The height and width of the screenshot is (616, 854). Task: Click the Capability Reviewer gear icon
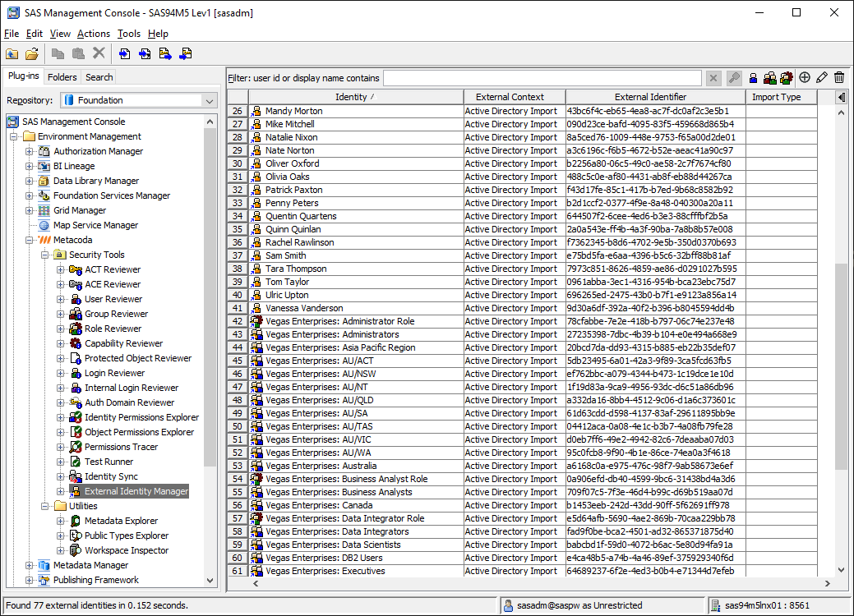click(75, 343)
